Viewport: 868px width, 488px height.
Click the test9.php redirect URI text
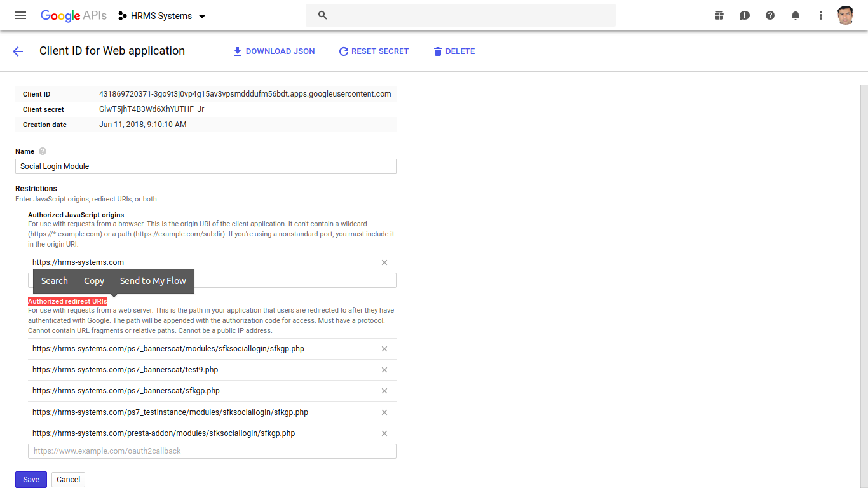coord(125,370)
